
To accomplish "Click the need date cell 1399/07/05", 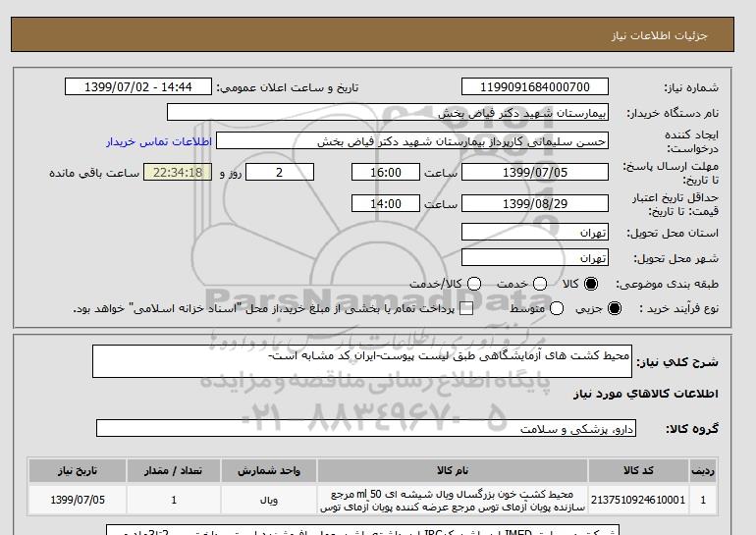I will pyautogui.click(x=78, y=500).
